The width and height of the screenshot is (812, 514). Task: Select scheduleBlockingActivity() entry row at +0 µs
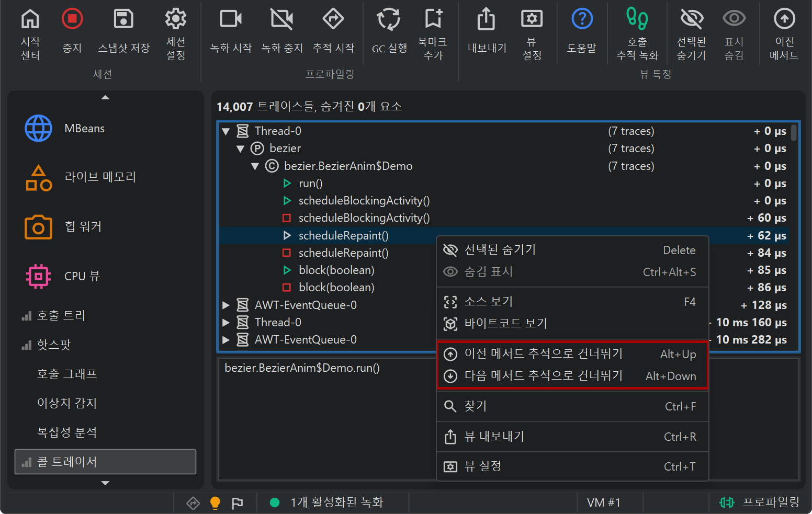pyautogui.click(x=504, y=201)
